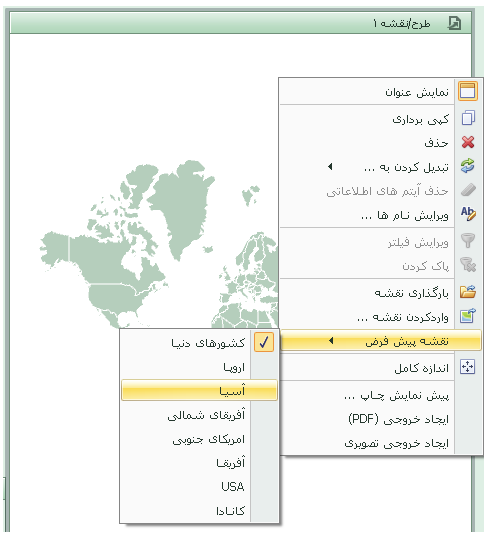Image resolution: width=486 pixels, height=538 pixels.
Task: Click ویرایش فیلتر disabled entry
Action: [x=380, y=243]
